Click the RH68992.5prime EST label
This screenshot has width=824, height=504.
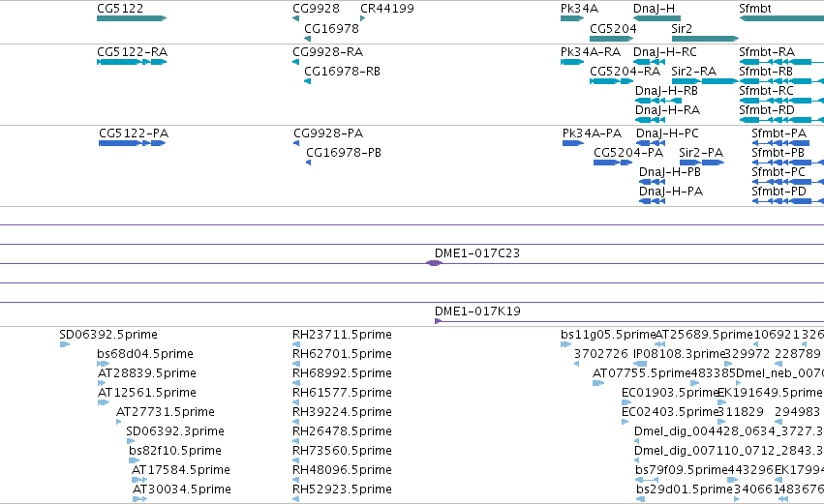[342, 373]
